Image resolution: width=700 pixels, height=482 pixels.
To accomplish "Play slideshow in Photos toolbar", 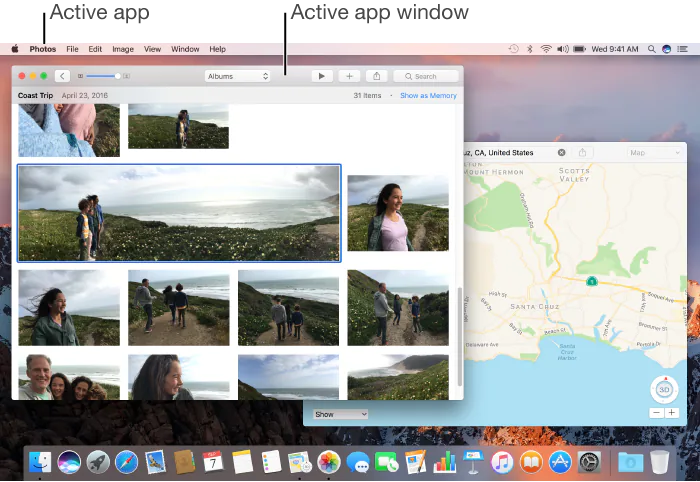I will [321, 76].
